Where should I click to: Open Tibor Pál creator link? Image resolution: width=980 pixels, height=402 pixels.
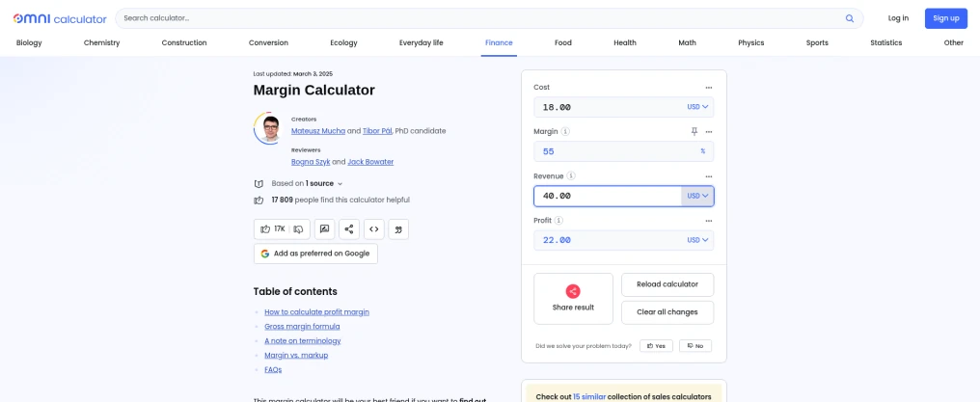(x=377, y=131)
